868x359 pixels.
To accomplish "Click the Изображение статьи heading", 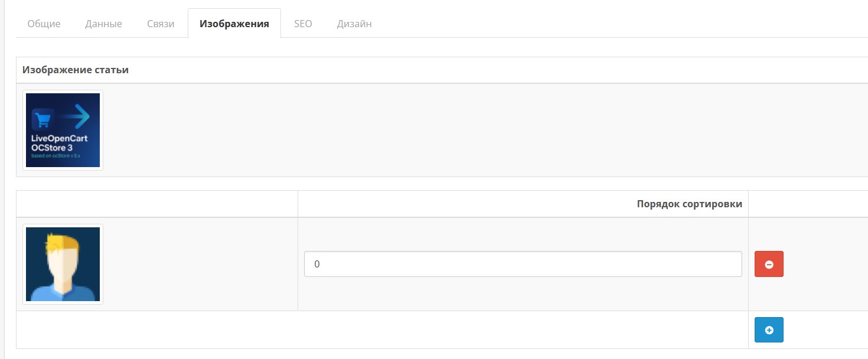I will (76, 70).
